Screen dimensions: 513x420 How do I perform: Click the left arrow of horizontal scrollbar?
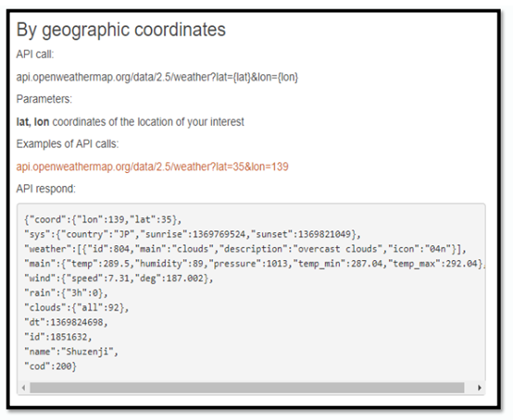coord(23,388)
